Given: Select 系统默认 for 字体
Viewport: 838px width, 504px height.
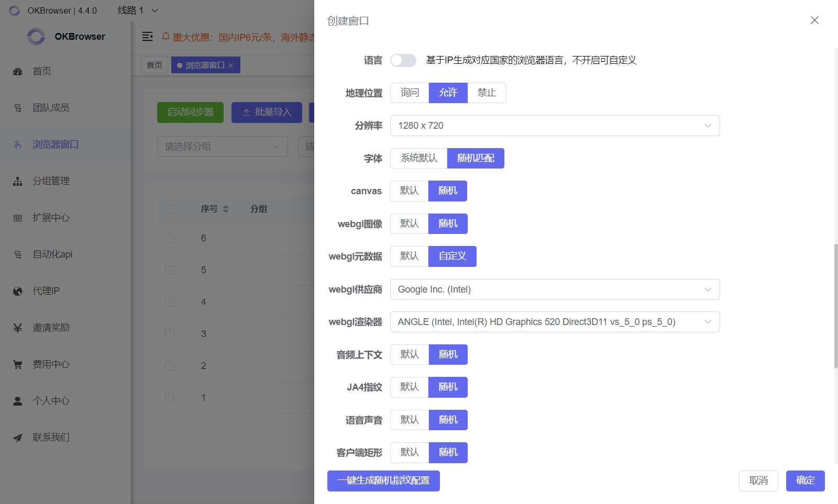Looking at the screenshot, I should tap(418, 159).
